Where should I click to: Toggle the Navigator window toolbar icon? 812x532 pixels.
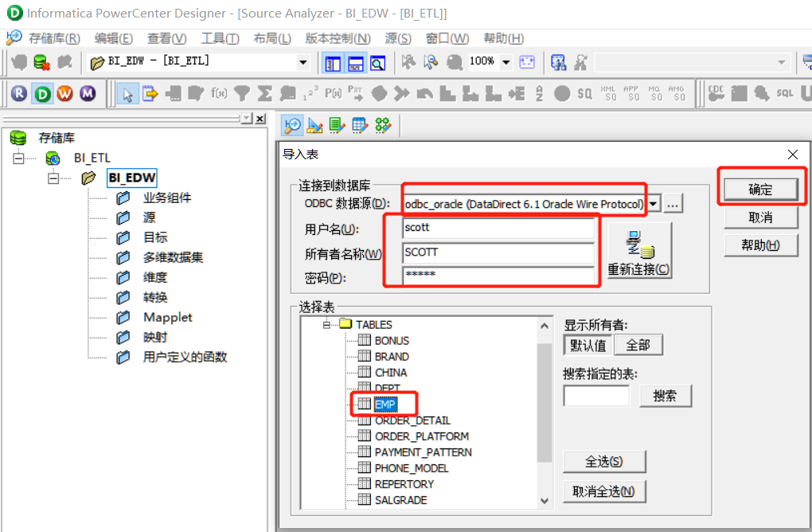(333, 63)
